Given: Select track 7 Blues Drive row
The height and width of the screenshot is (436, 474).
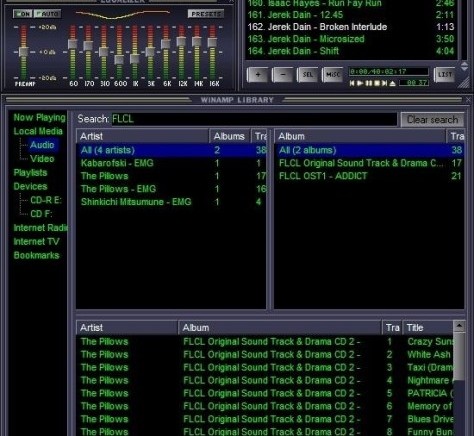Looking at the screenshot, I should coord(265,419).
